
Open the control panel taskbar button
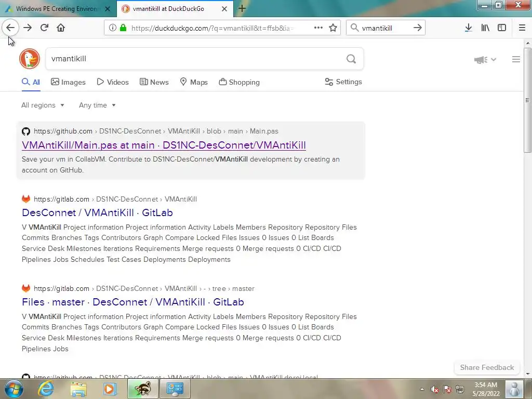coord(175,389)
